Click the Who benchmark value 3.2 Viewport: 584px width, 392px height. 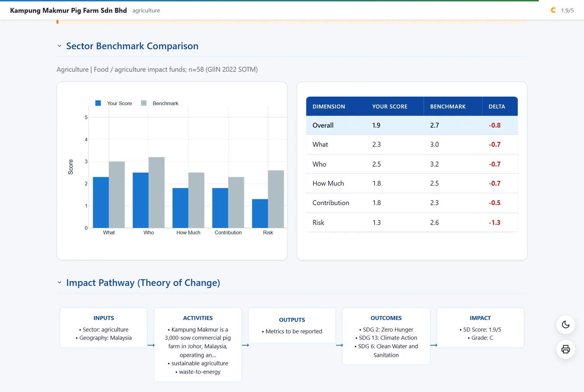point(434,164)
